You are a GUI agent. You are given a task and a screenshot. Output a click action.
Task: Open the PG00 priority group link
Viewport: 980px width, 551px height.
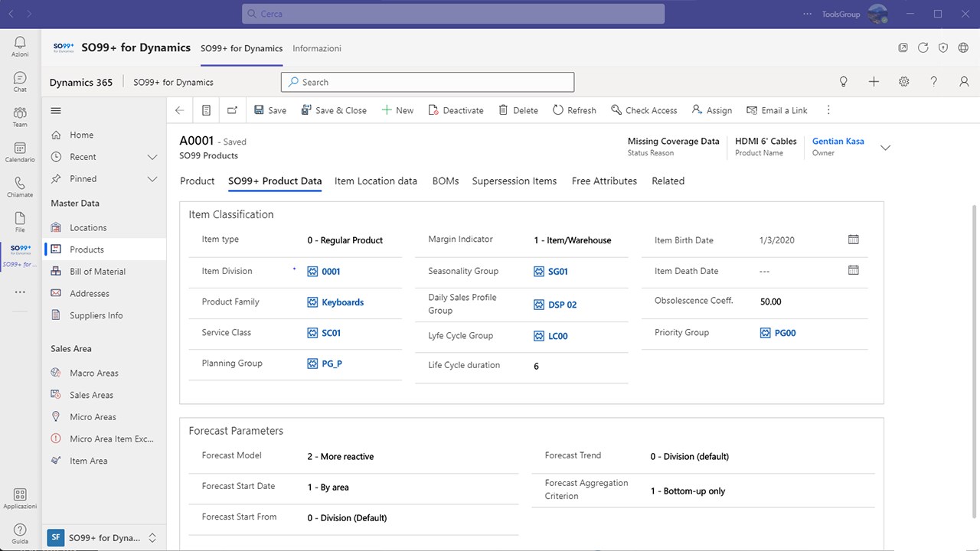(785, 333)
